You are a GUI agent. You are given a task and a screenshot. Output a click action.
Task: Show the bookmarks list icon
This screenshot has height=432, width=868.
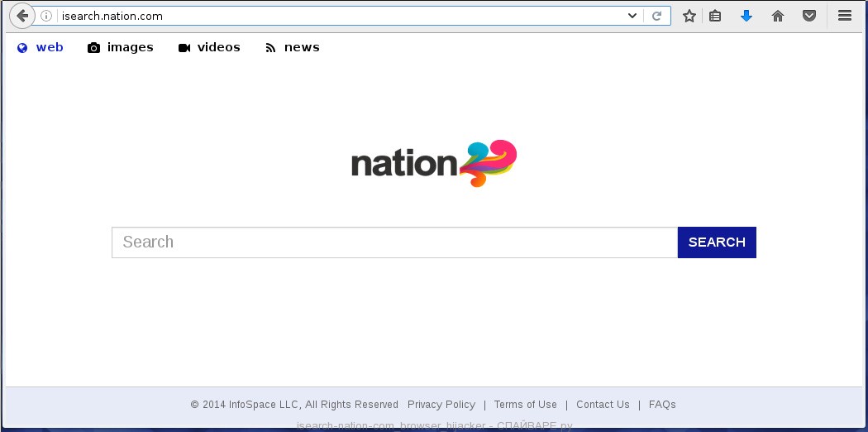coord(716,16)
